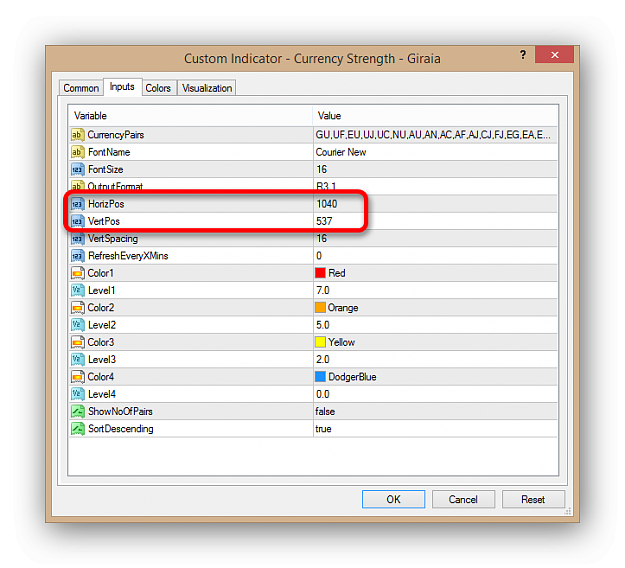Screen dimensions: 625x568
Task: Select the CurrencyPairs value field
Action: [436, 135]
